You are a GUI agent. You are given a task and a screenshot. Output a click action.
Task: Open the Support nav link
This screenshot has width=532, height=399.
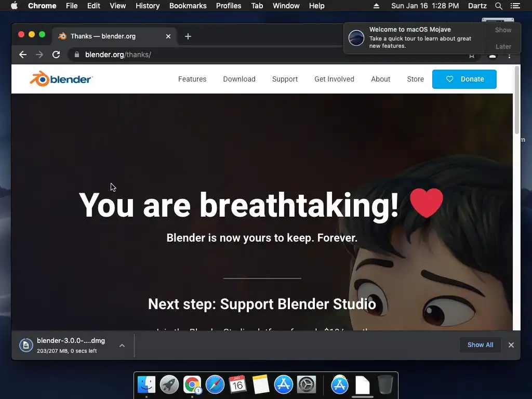pyautogui.click(x=285, y=79)
